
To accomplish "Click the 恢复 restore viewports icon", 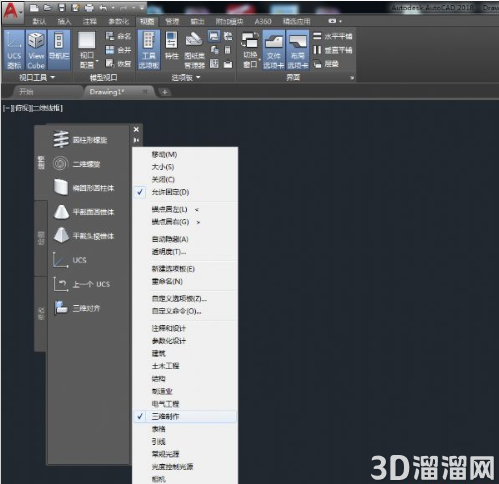I will 118,63.
